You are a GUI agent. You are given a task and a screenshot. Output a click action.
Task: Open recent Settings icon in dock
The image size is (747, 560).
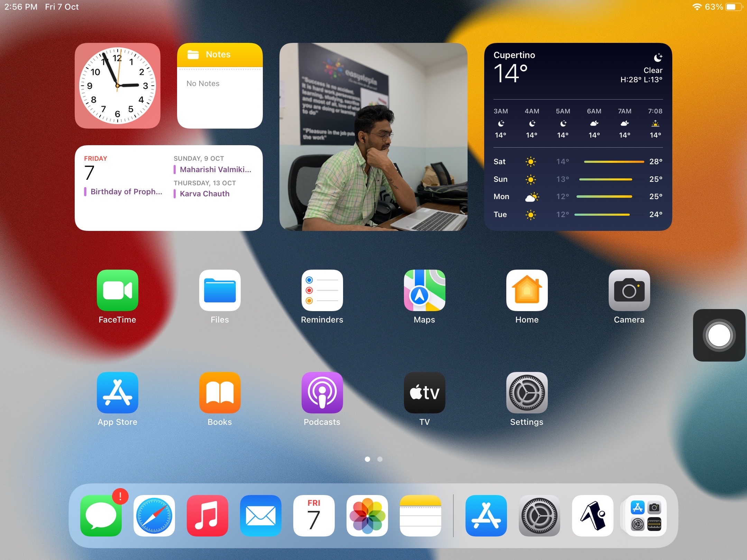[539, 516]
